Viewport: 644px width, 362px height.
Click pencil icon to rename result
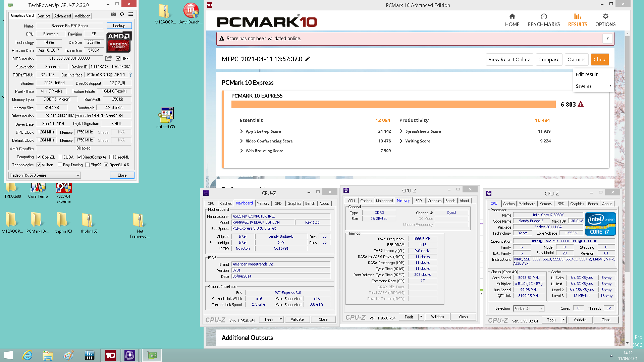[x=308, y=59]
